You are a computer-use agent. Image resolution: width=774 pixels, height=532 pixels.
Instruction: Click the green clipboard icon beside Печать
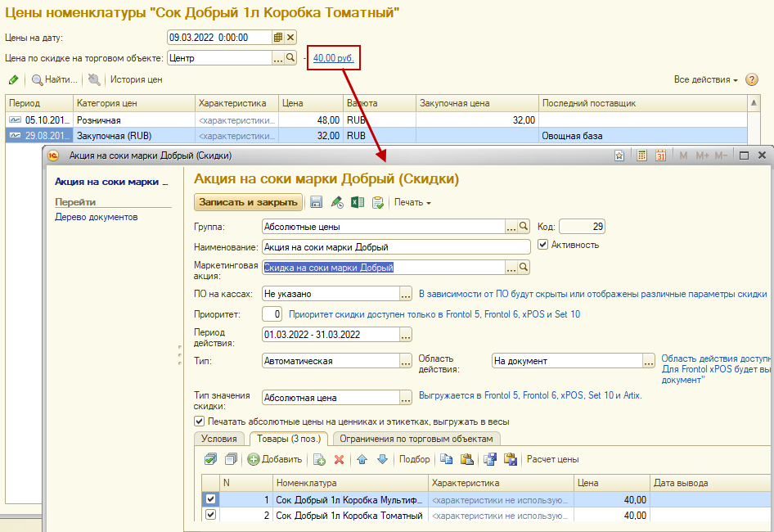[x=378, y=202]
